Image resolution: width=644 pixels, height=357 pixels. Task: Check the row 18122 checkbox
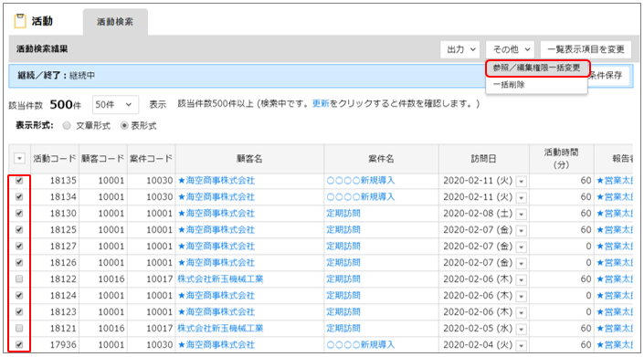click(19, 279)
